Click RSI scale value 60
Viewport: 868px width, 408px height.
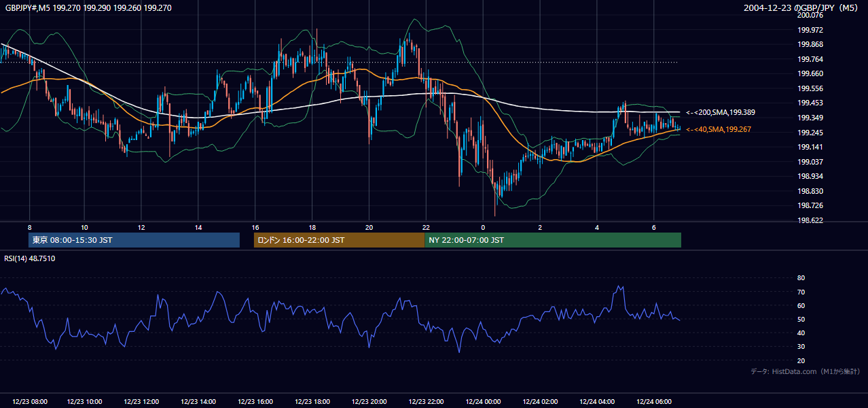coord(801,305)
